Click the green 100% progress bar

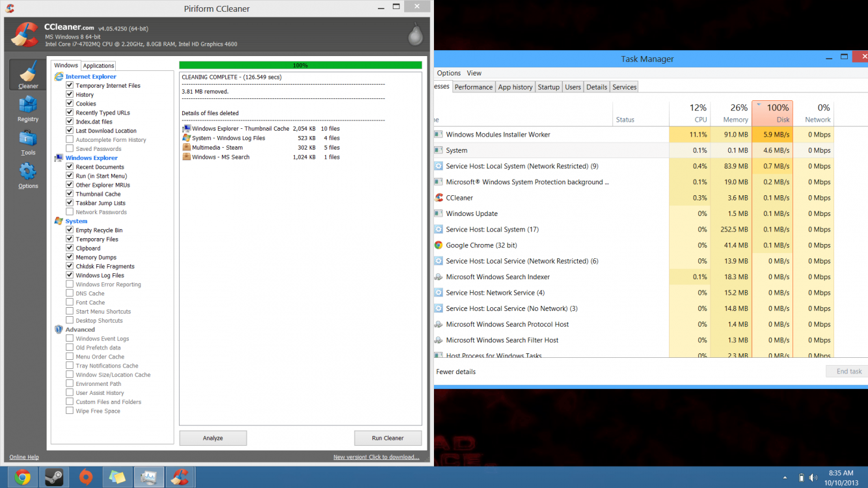301,65
